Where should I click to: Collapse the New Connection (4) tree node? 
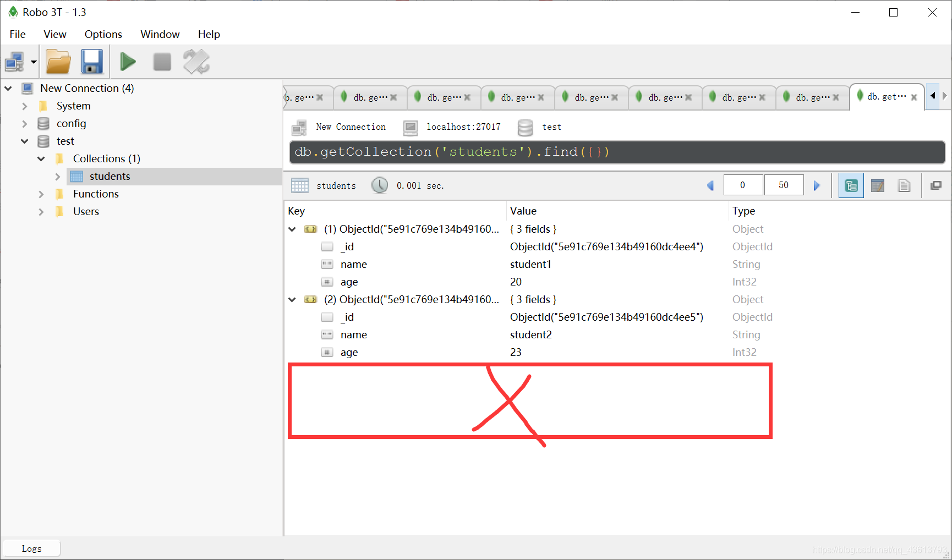8,88
